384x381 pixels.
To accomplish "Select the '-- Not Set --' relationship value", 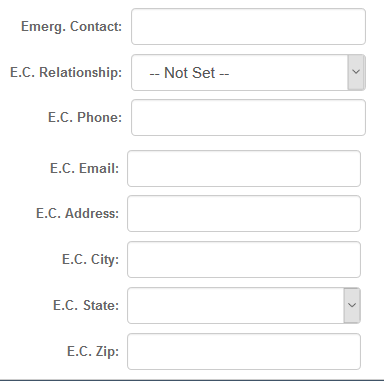I will [x=189, y=73].
